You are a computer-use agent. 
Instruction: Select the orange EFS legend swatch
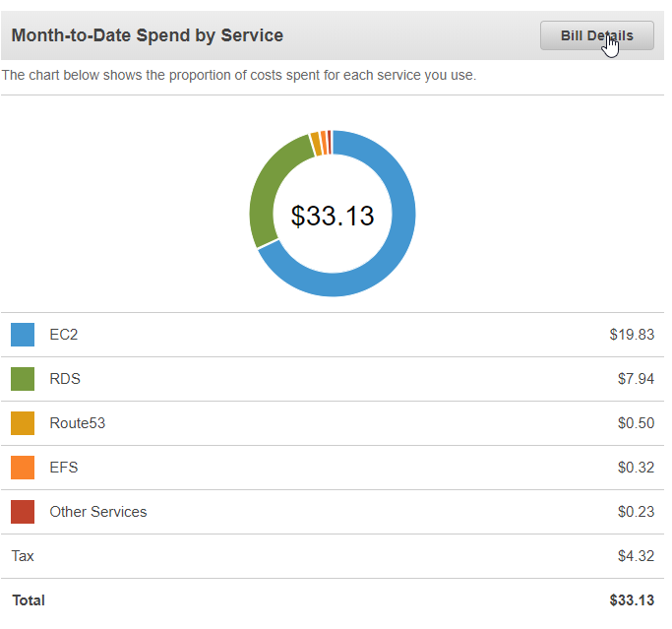pyautogui.click(x=23, y=468)
